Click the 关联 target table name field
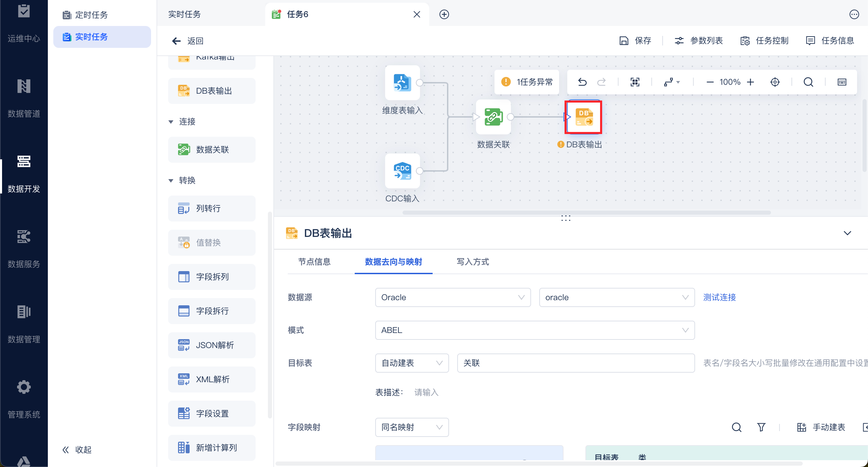This screenshot has width=868, height=467. [x=575, y=363]
